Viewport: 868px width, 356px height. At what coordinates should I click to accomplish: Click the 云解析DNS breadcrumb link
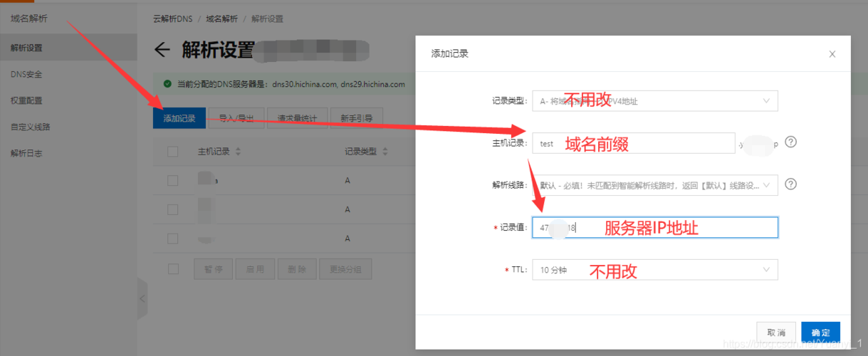pos(172,19)
